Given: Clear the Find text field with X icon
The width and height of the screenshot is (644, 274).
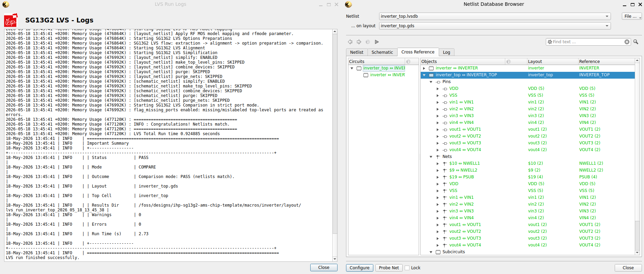Looking at the screenshot, I should pos(627,42).
